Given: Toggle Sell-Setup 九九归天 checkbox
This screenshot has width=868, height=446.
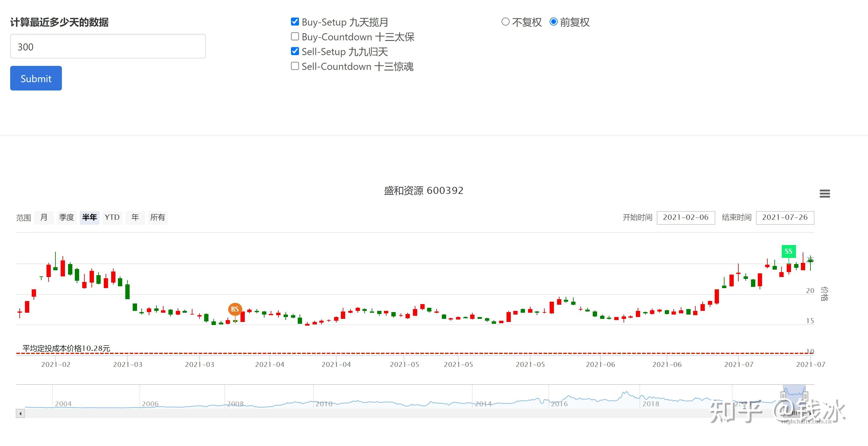Looking at the screenshot, I should [295, 51].
